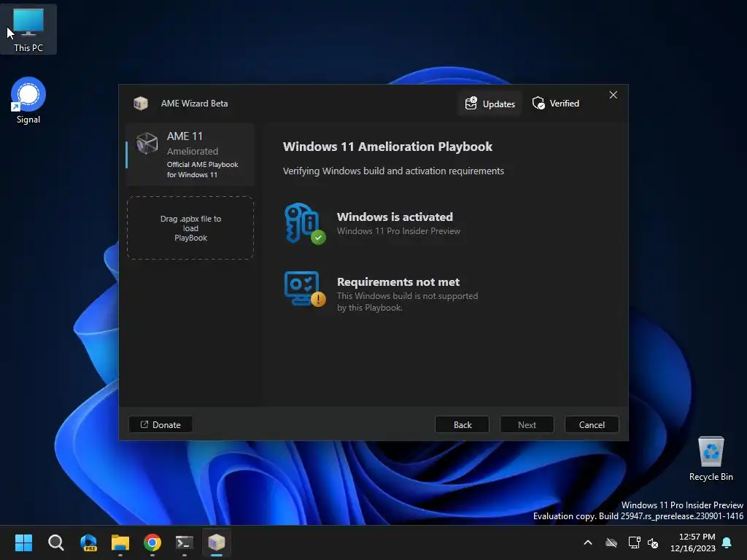Open the Windows Start menu
This screenshot has height=560, width=747.
coord(23,542)
